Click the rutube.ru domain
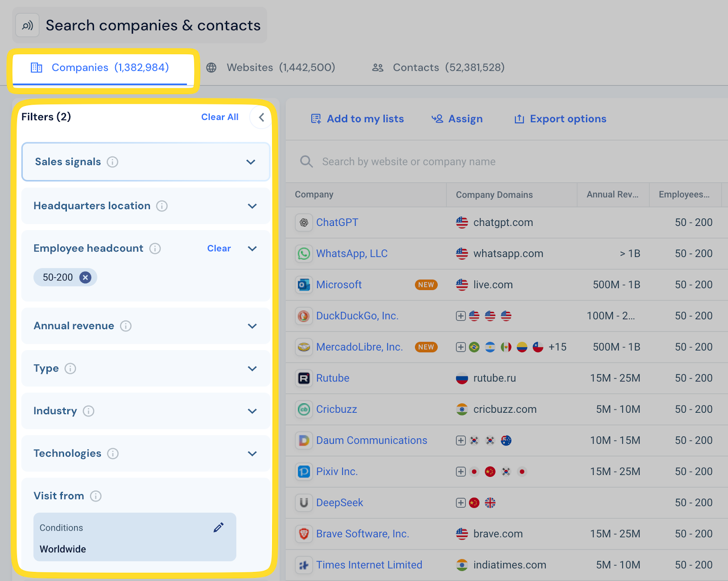 (x=495, y=378)
